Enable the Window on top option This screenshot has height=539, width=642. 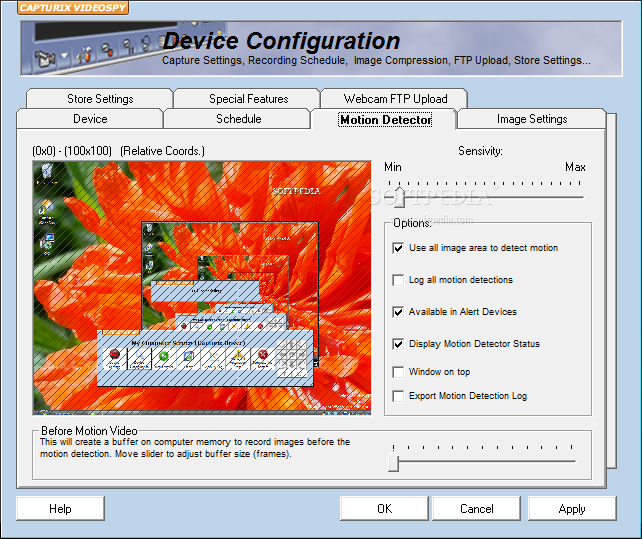pyautogui.click(x=398, y=372)
